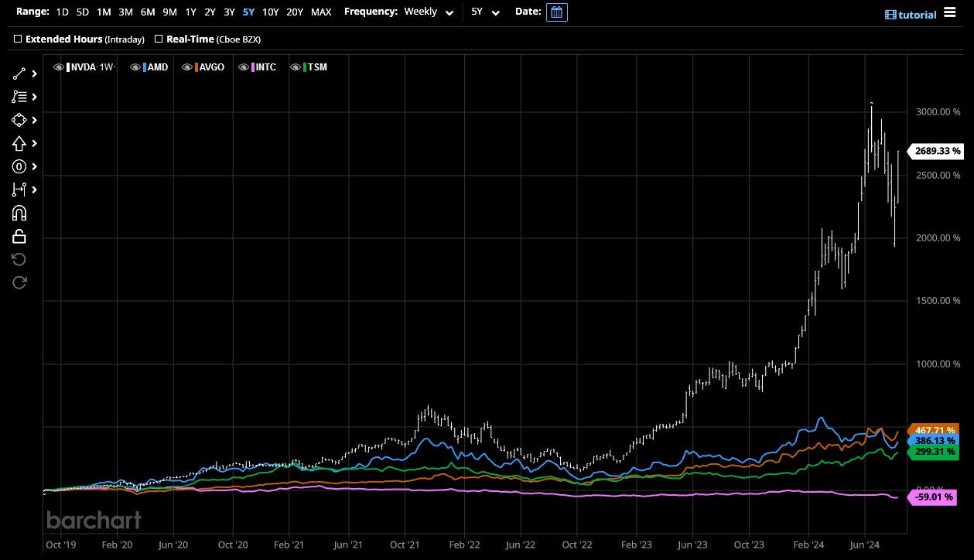Toggle the magnet snap tool
The image size is (974, 560).
coord(19,213)
